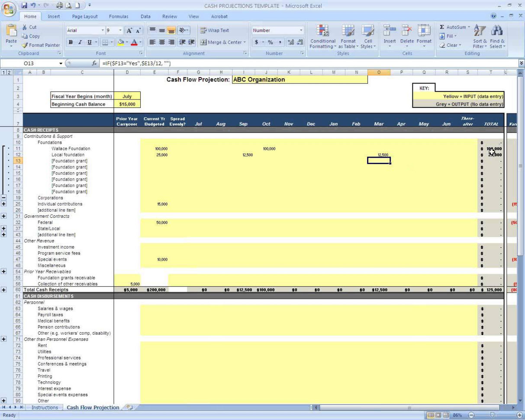The image size is (525, 420).
Task: Click the zoom slider in the status bar
Action: pos(492,415)
